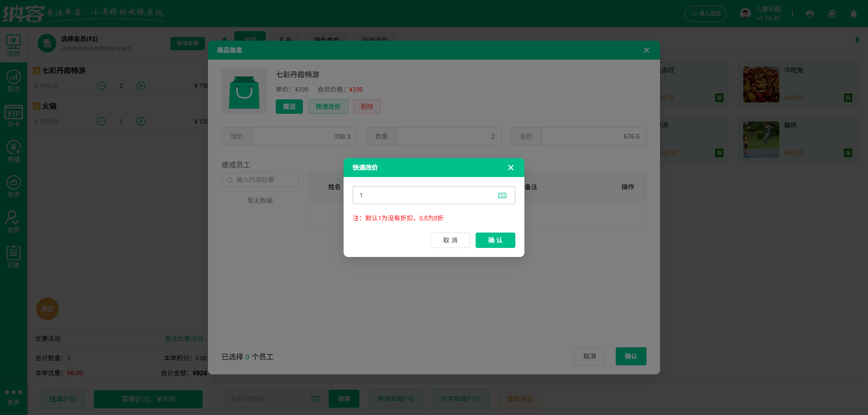The height and width of the screenshot is (415, 868).
Task: Click the notification bell icon
Action: pyautogui.click(x=853, y=14)
